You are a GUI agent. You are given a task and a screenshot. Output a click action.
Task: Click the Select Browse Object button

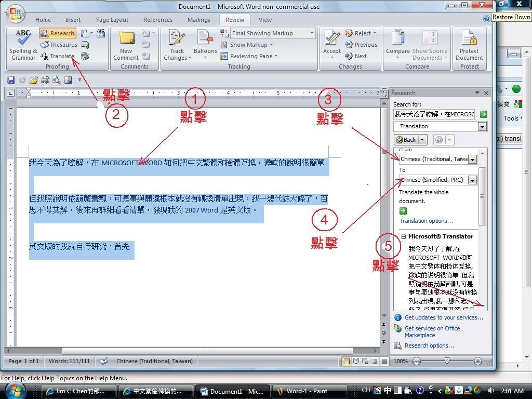(383, 333)
